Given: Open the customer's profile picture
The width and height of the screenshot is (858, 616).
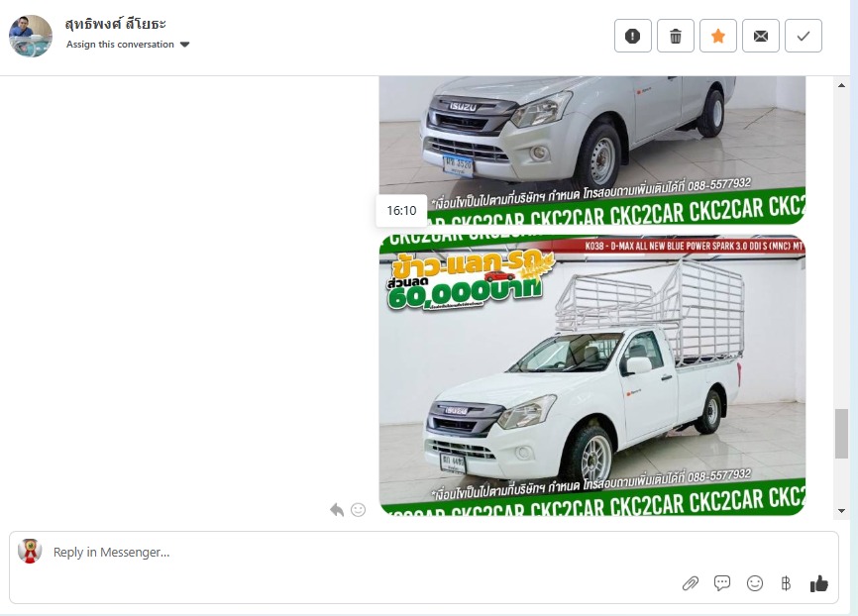Looking at the screenshot, I should (x=31, y=36).
